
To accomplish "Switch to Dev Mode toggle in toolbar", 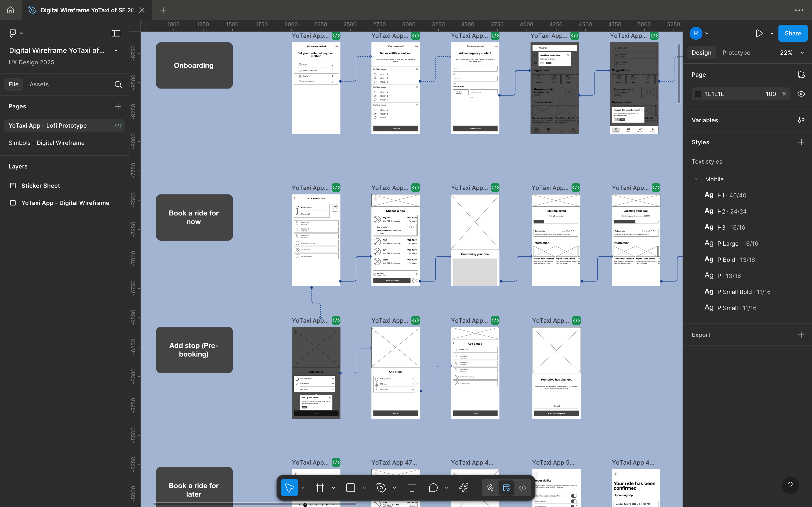I will click(522, 488).
